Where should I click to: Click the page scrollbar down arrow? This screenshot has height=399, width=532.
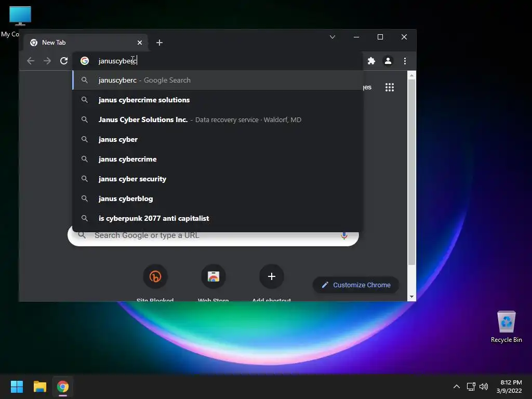point(411,297)
